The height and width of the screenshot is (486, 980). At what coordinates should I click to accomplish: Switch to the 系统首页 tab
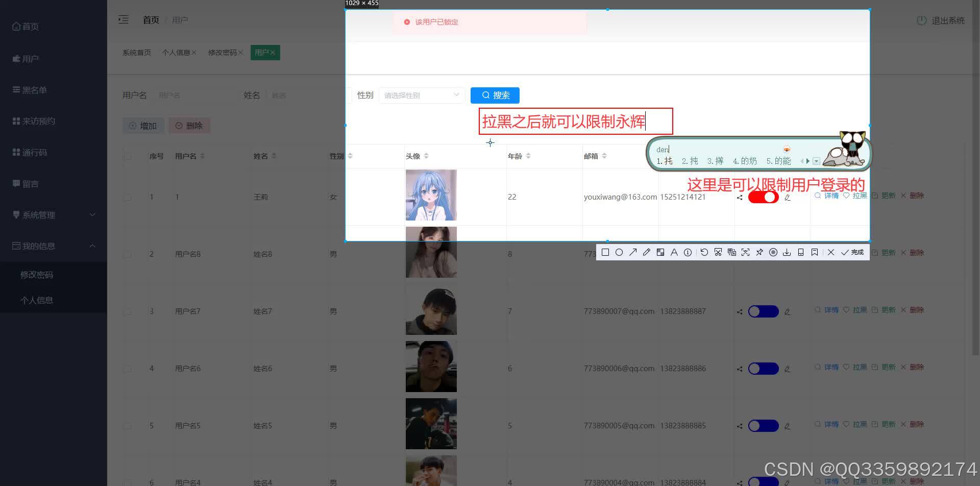coord(136,53)
